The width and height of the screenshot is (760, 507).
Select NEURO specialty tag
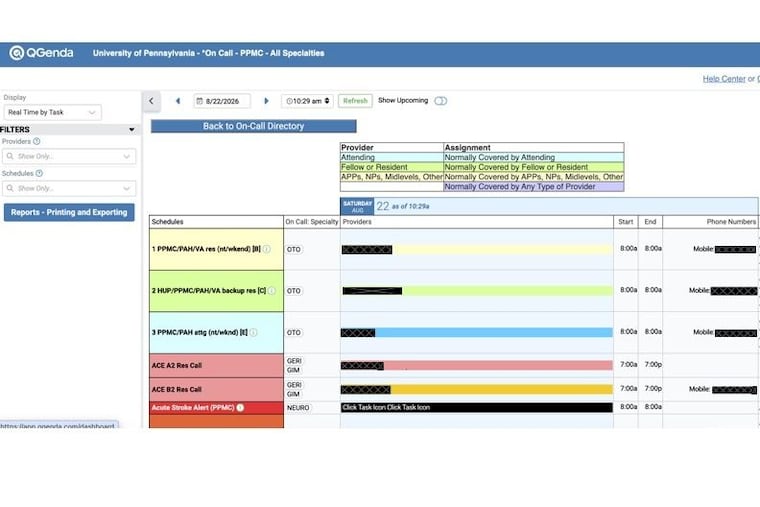pyautogui.click(x=298, y=408)
